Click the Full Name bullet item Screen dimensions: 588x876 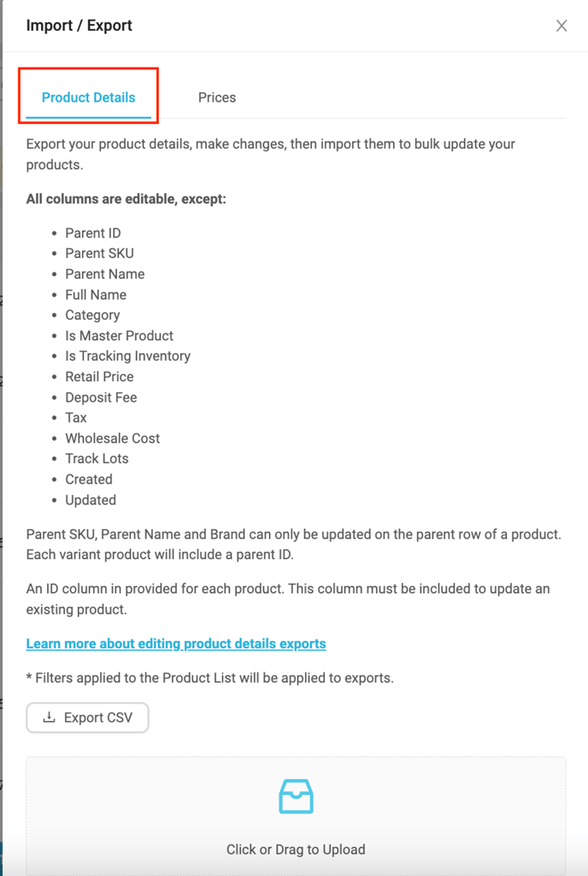coord(96,295)
